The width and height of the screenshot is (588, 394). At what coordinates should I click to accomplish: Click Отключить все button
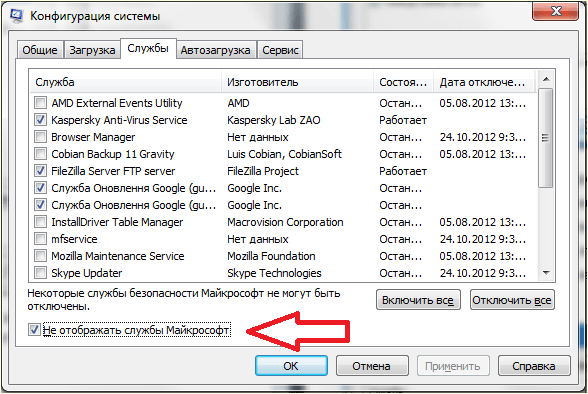[512, 300]
